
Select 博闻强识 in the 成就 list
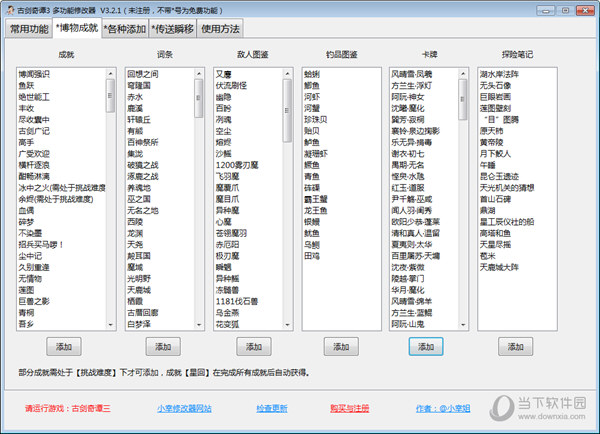34,74
